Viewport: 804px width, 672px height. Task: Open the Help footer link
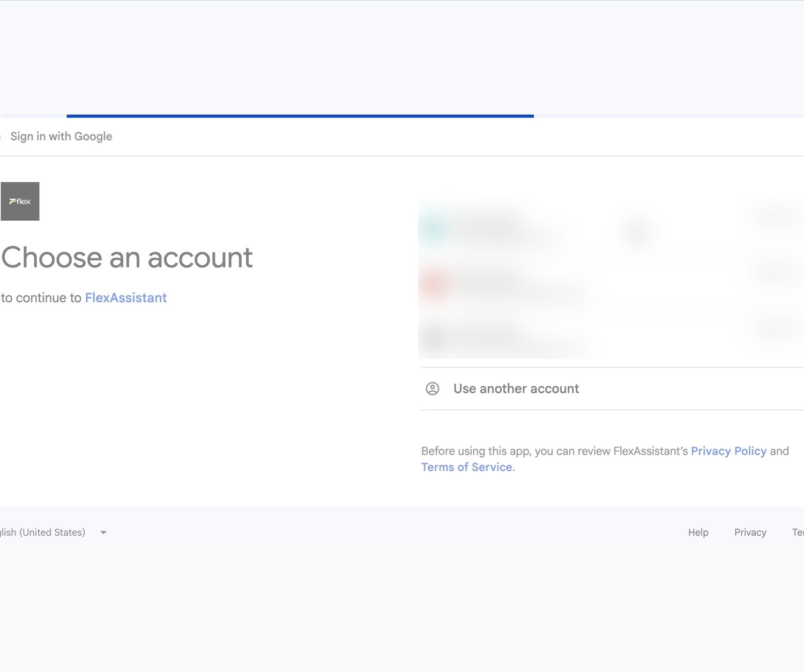point(698,533)
